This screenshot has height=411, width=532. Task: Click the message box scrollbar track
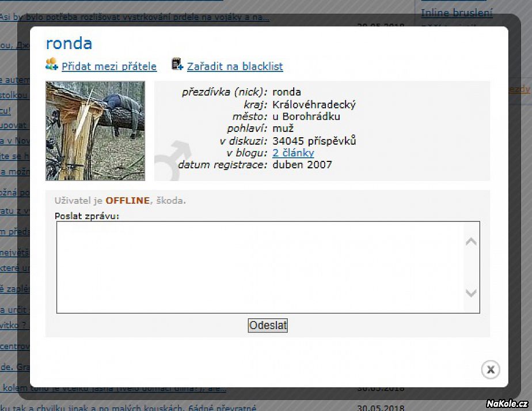[x=471, y=267]
